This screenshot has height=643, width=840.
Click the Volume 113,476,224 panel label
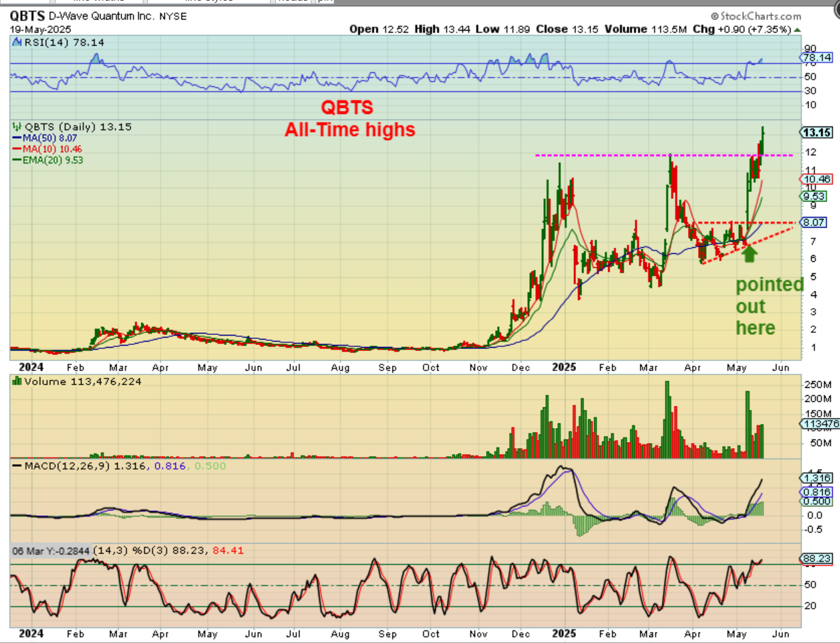[x=83, y=381]
